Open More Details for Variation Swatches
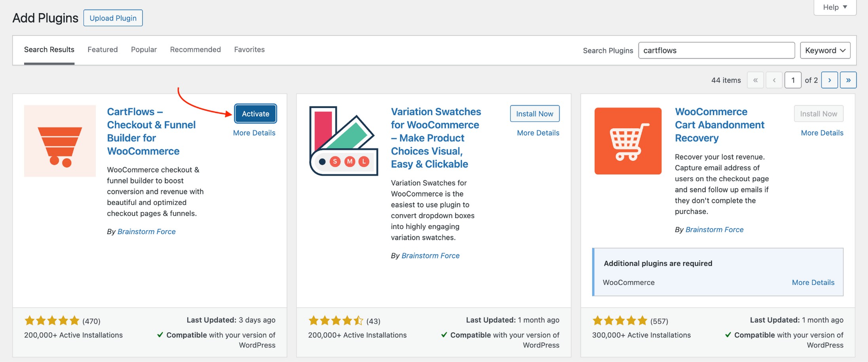 point(538,133)
